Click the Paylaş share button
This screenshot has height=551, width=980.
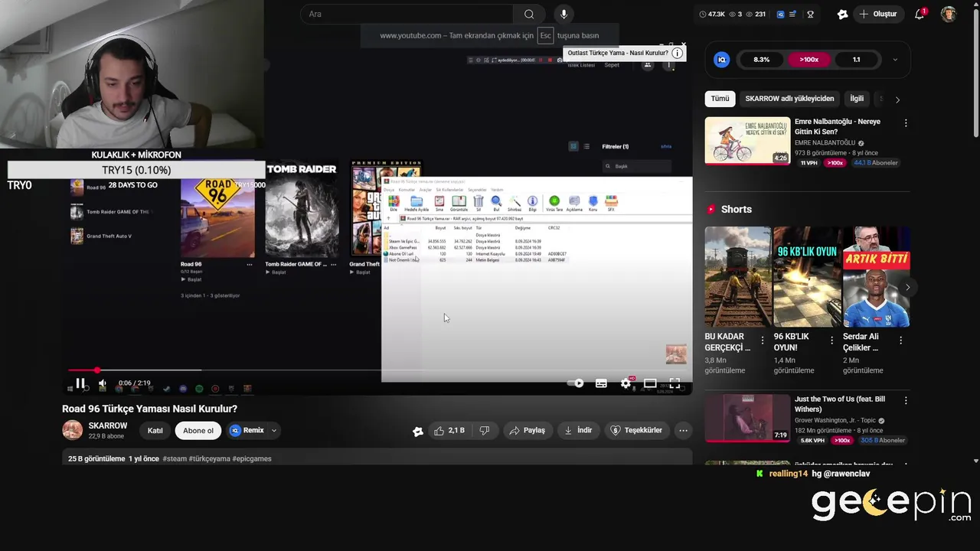(x=527, y=431)
